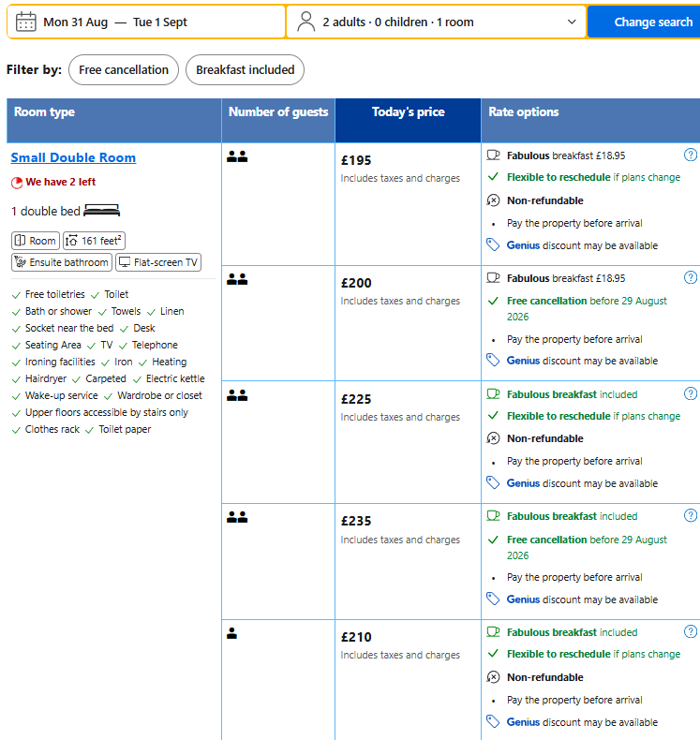Select the 2 adults 0 children 1 room field

(436, 22)
